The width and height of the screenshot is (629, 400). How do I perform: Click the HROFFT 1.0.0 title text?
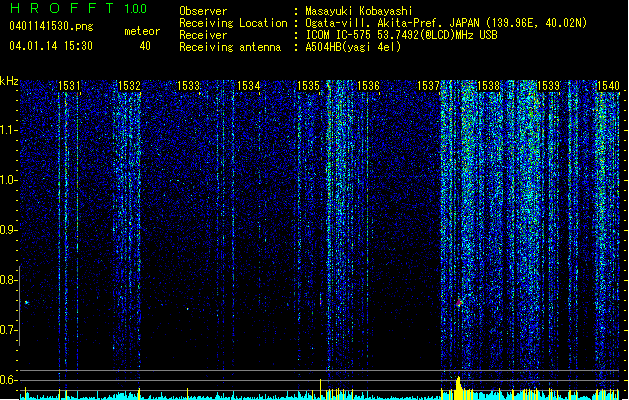(79, 8)
